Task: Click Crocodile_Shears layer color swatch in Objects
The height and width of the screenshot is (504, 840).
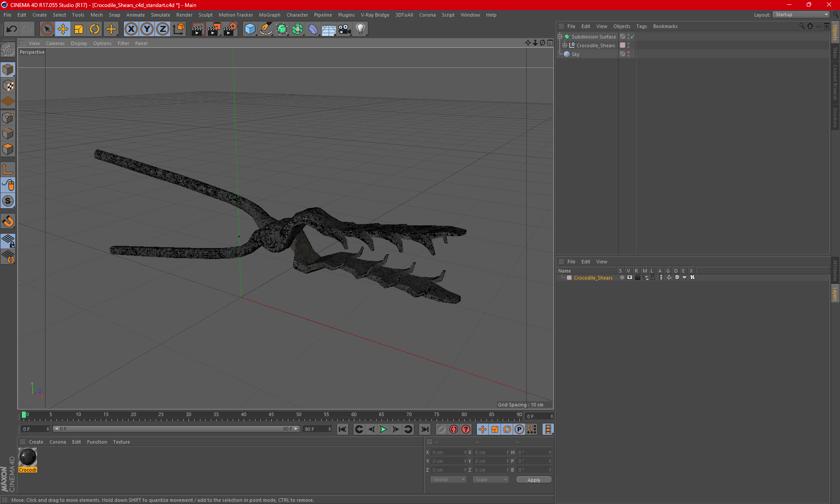Action: pyautogui.click(x=623, y=45)
